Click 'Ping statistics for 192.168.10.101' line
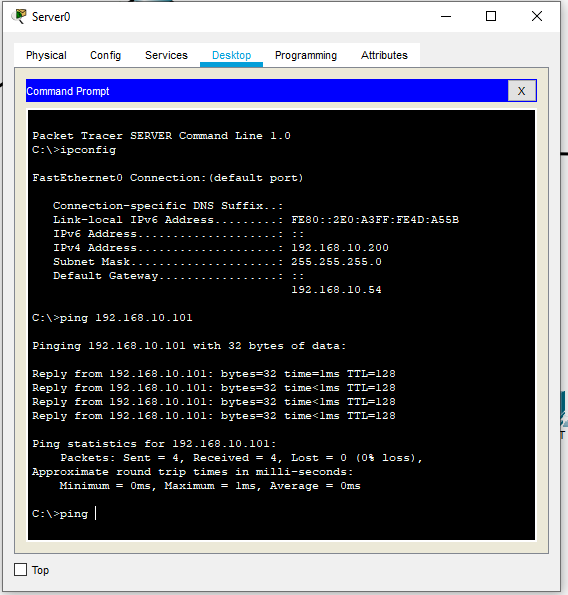 click(x=154, y=444)
